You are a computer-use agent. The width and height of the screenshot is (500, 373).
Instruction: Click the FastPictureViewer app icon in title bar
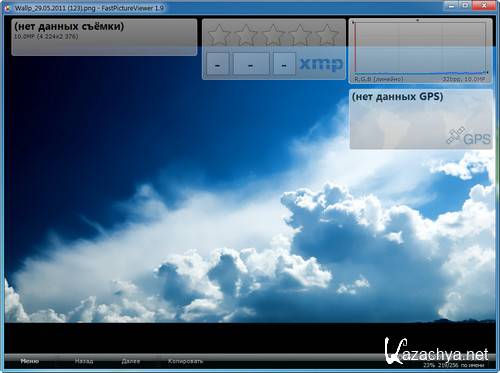8,8
